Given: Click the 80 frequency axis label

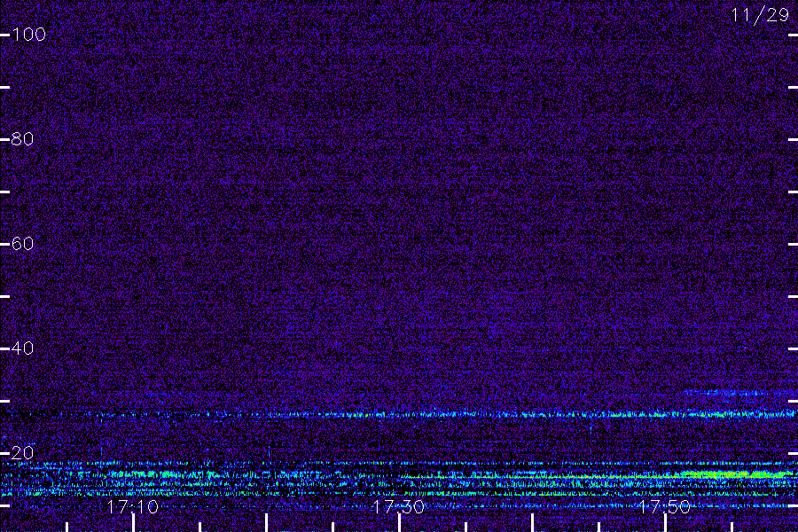Looking at the screenshot, I should (x=22, y=139).
